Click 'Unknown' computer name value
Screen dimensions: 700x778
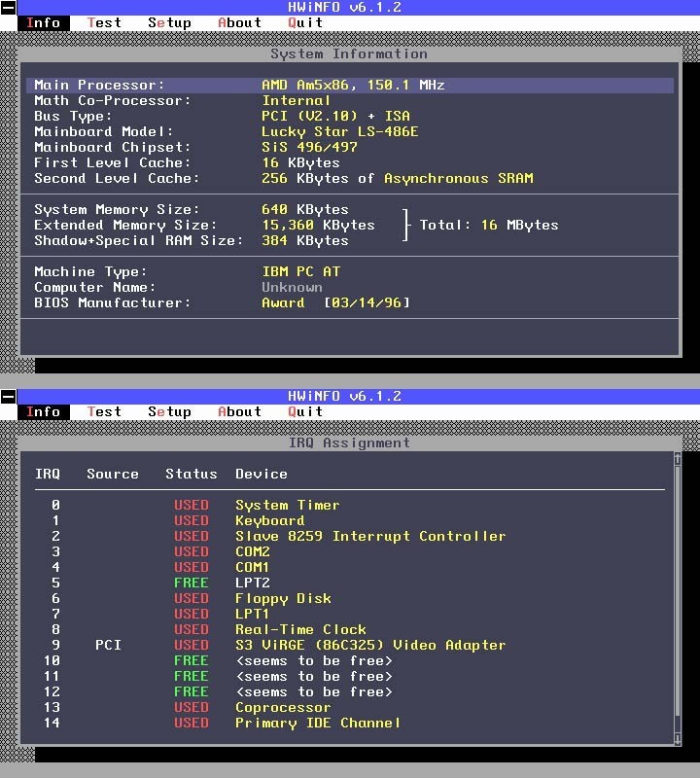pyautogui.click(x=293, y=287)
